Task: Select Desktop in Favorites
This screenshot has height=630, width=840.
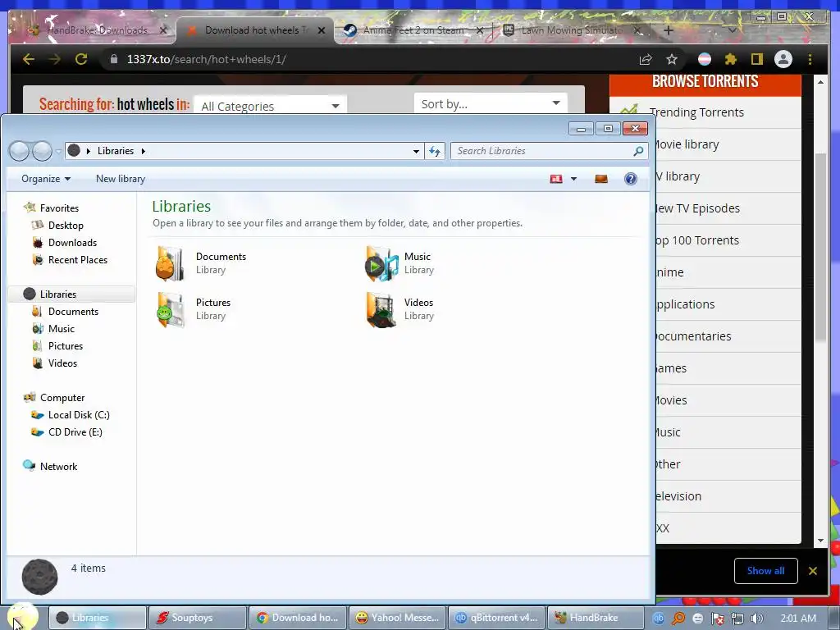Action: point(66,226)
